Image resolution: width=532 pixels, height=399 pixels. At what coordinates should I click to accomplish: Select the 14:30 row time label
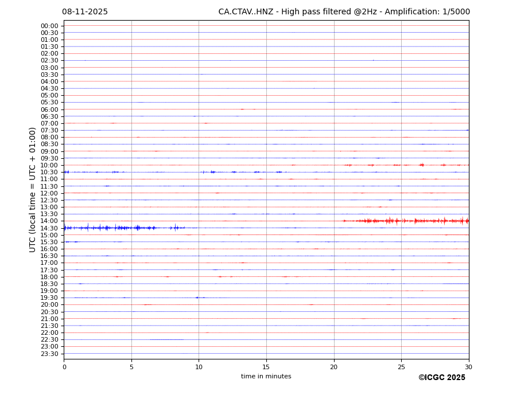pyautogui.click(x=49, y=228)
